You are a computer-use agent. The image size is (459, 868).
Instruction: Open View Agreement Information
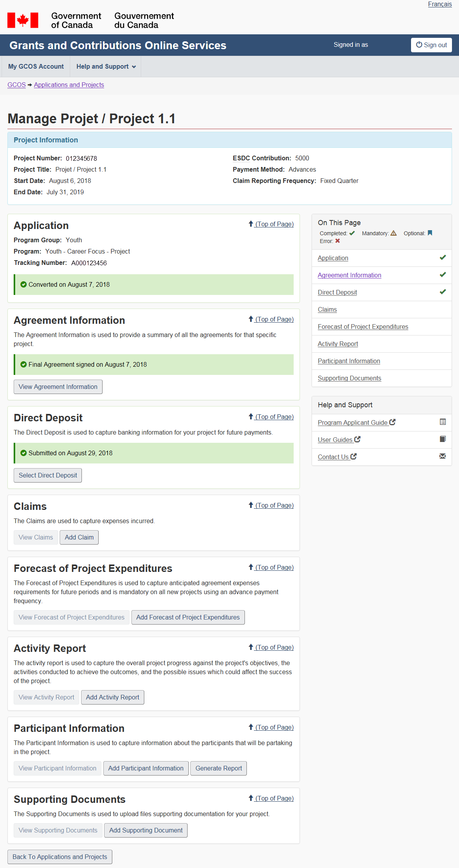coord(58,387)
